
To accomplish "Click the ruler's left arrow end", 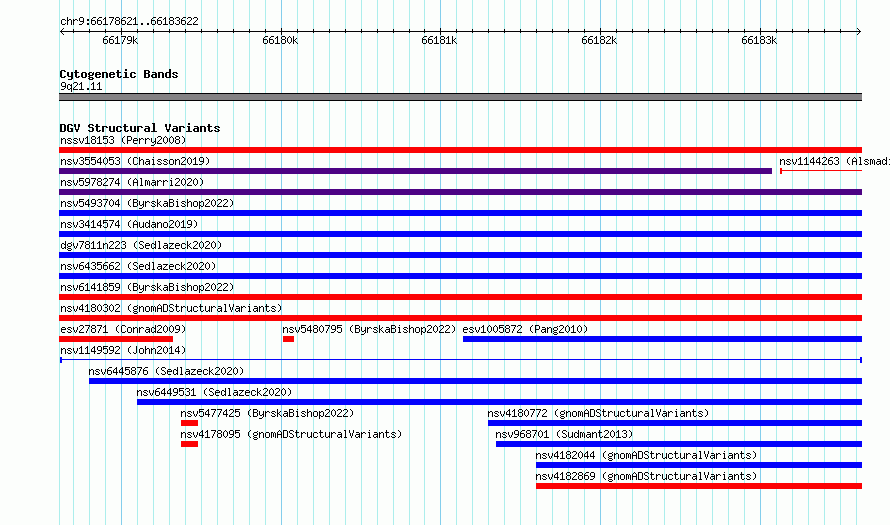I will (62, 32).
